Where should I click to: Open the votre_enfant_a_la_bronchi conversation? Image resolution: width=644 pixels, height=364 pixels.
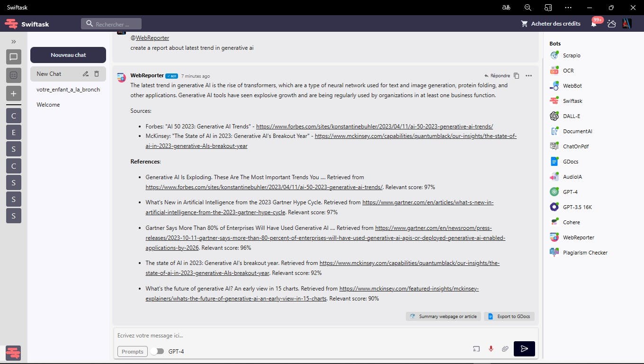click(x=68, y=90)
